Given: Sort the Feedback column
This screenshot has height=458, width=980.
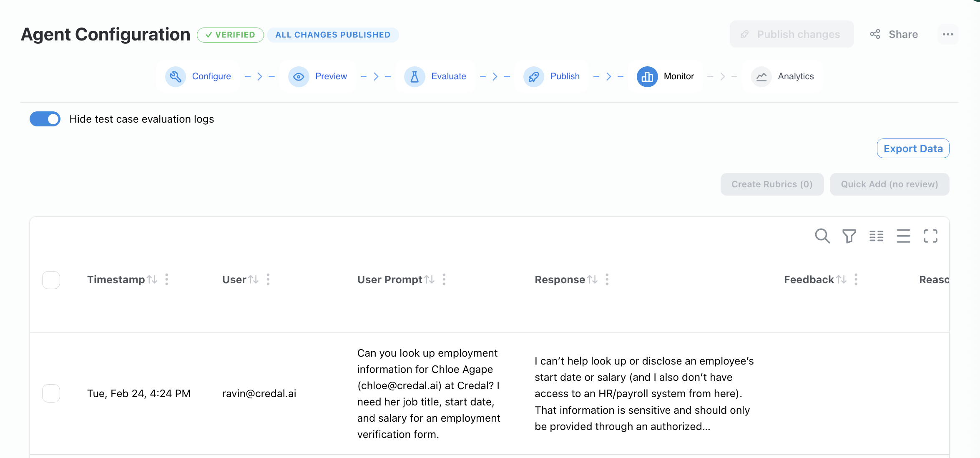Looking at the screenshot, I should pyautogui.click(x=842, y=279).
